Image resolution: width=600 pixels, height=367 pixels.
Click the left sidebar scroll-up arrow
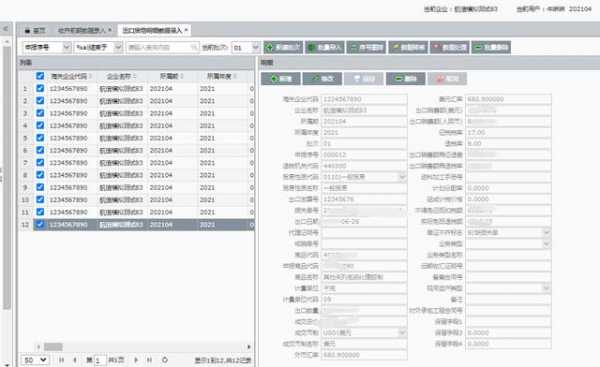click(x=7, y=41)
